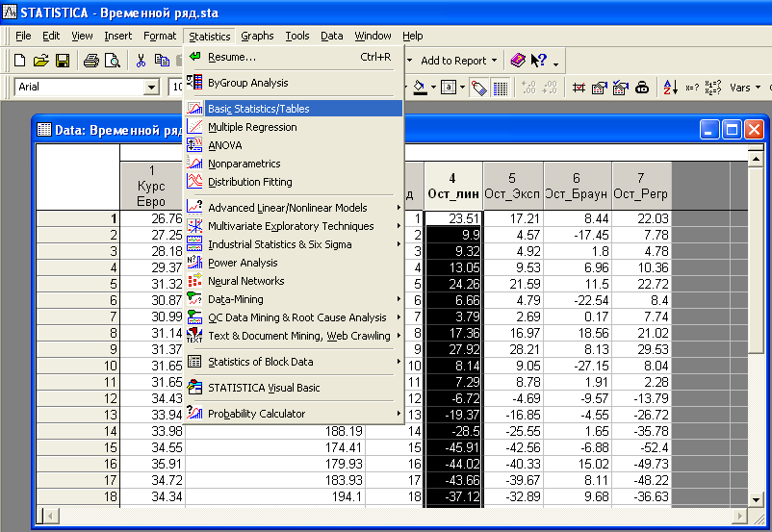The image size is (772, 532).
Task: Click vertical scrollbar down arrow
Action: 757,499
